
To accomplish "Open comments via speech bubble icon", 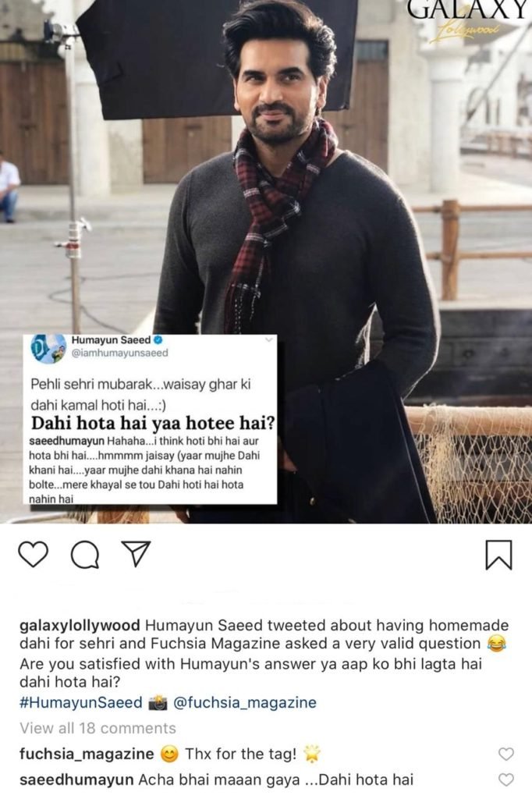I will click(84, 555).
